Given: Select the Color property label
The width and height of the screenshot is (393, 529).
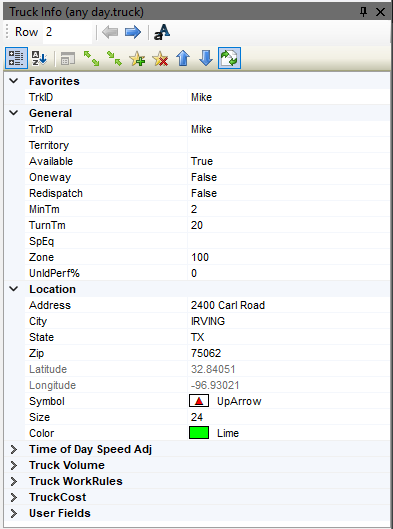Looking at the screenshot, I should 41,433.
